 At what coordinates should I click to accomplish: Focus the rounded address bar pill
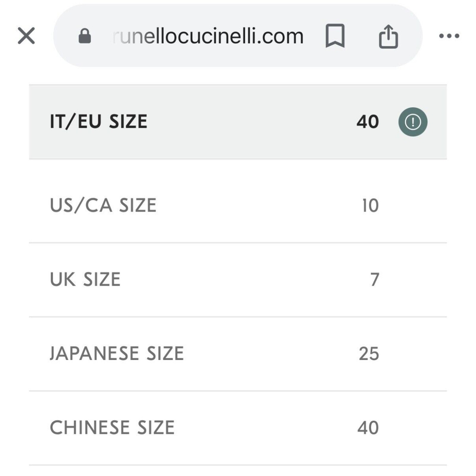pyautogui.click(x=238, y=36)
